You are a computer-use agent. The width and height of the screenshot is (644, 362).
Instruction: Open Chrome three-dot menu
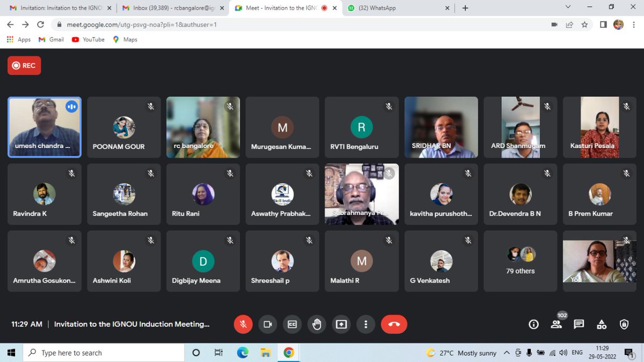[x=634, y=24]
